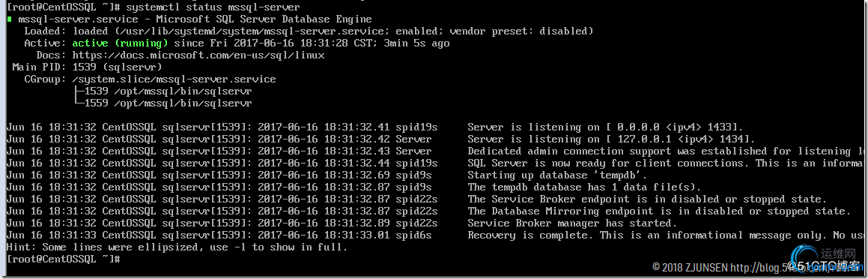The height and width of the screenshot is (279, 868).
Task: Click the 'Database Mirroring endpoint' message
Action: pyautogui.click(x=659, y=212)
